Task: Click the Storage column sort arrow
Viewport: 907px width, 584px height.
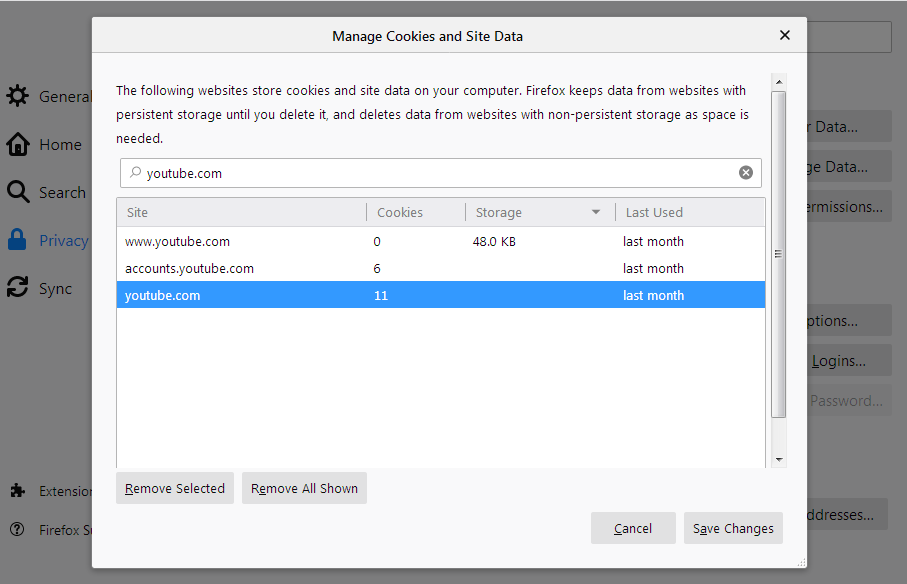Action: [x=596, y=212]
